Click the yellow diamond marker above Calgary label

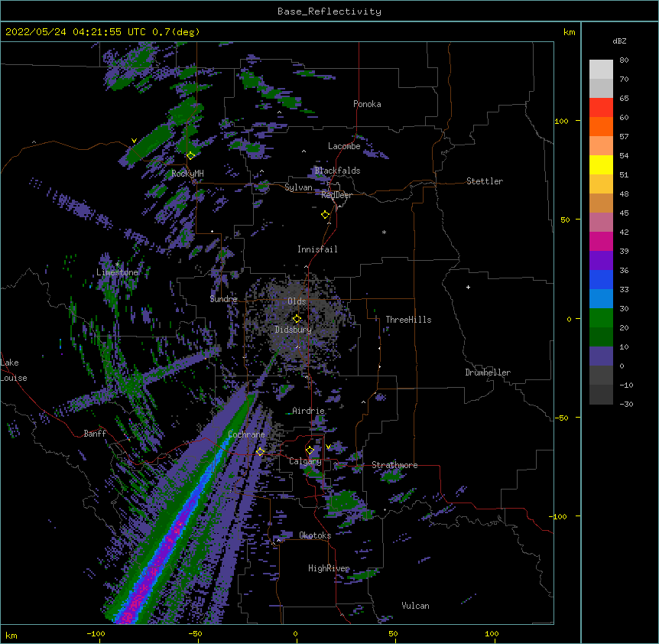(x=310, y=450)
